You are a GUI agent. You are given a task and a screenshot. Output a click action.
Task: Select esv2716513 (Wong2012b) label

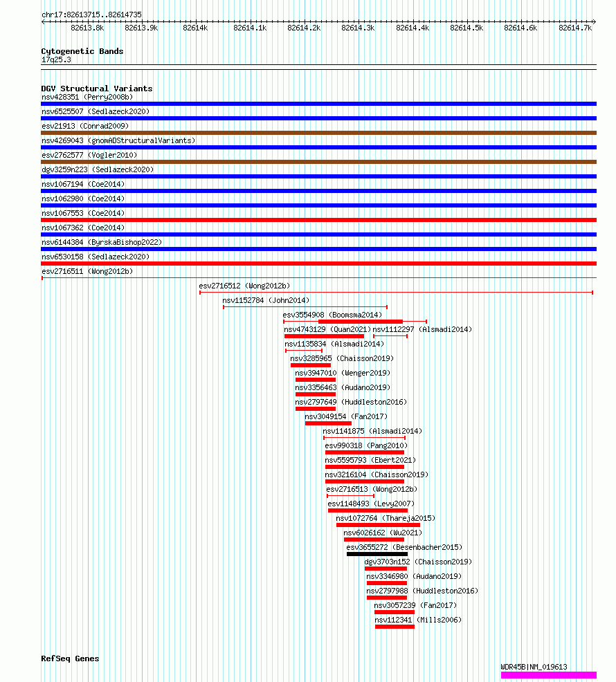372,489
